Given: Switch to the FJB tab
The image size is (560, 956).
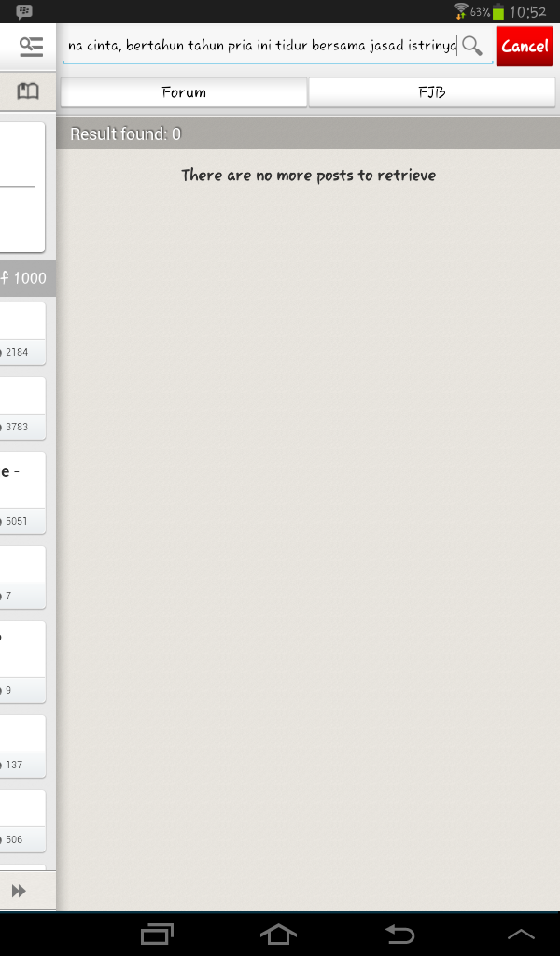Looking at the screenshot, I should click(x=432, y=92).
